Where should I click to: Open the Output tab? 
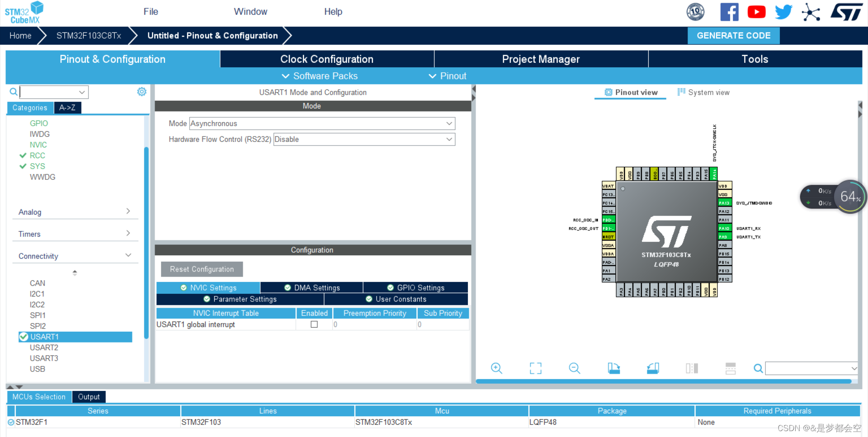[x=89, y=397]
